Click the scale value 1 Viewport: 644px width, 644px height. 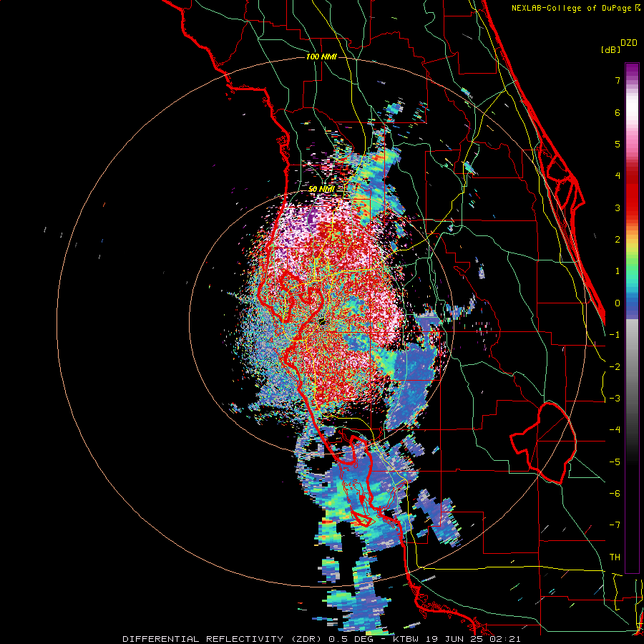pos(618,271)
